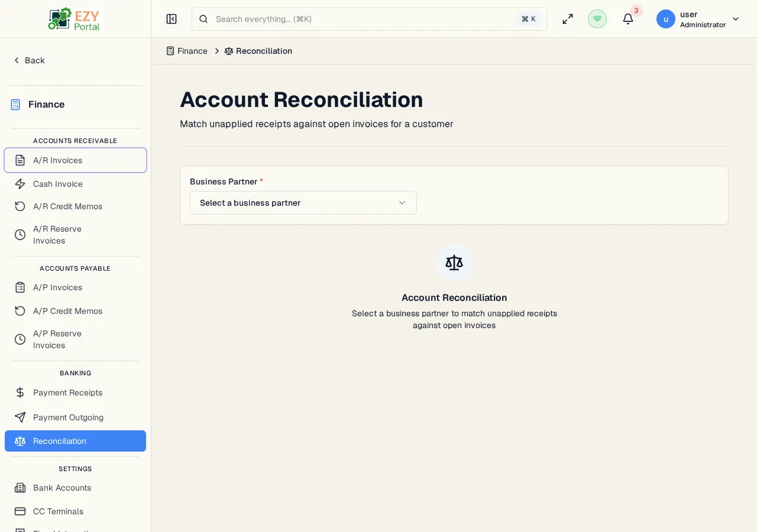The width and height of the screenshot is (757, 532).
Task: Click the CC Terminals card icon
Action: [x=20, y=511]
